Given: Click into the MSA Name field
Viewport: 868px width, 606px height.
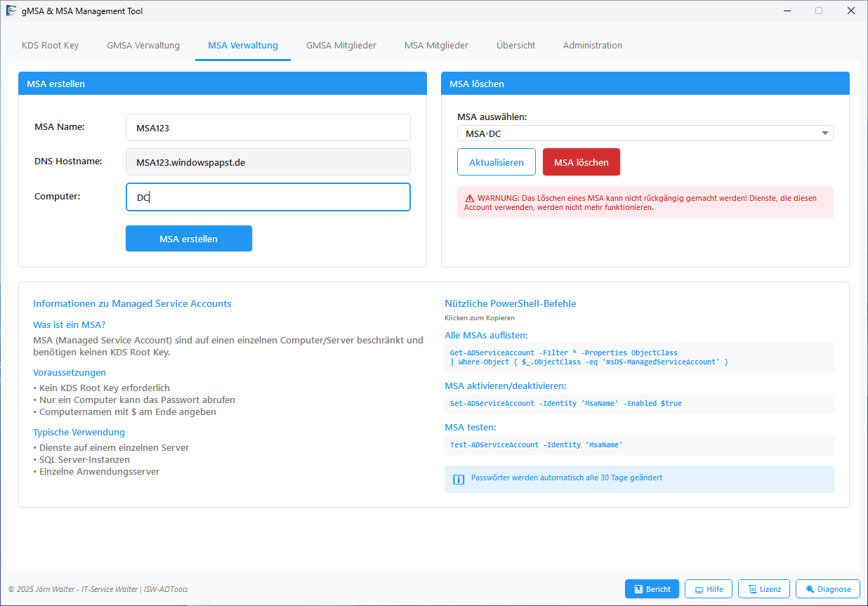Looking at the screenshot, I should point(268,128).
